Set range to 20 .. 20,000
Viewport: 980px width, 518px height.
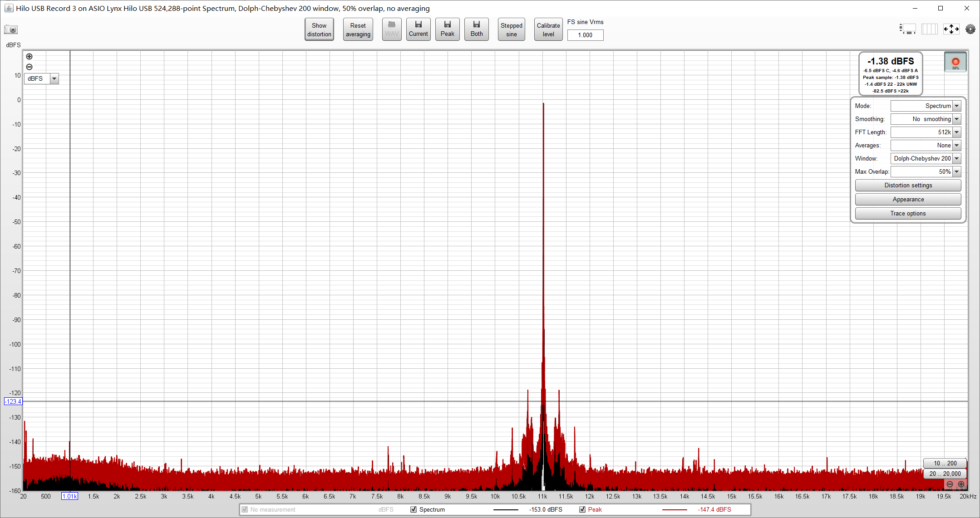click(945, 474)
